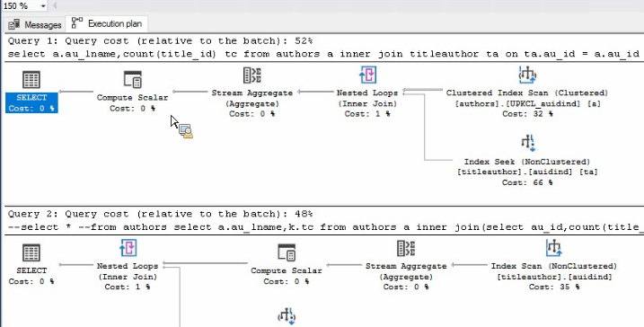Click the Compute Scalar icon in Query 2
Screen dimensions: 644x327
tap(287, 252)
